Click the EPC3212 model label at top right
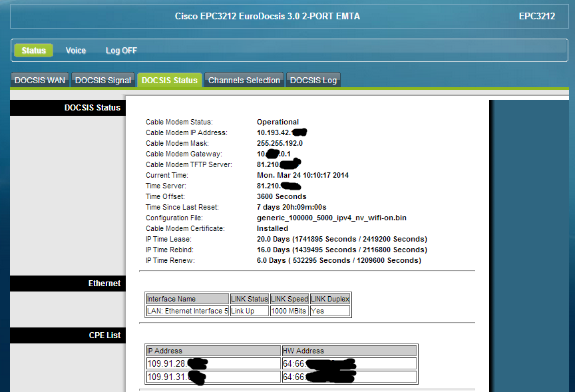This screenshot has width=575, height=392. click(x=536, y=16)
